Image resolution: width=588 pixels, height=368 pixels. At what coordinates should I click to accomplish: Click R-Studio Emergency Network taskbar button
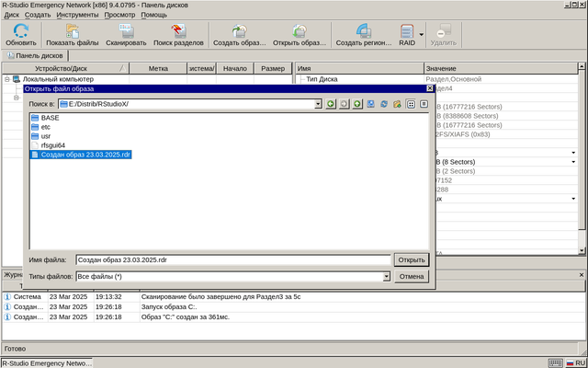pyautogui.click(x=47, y=363)
